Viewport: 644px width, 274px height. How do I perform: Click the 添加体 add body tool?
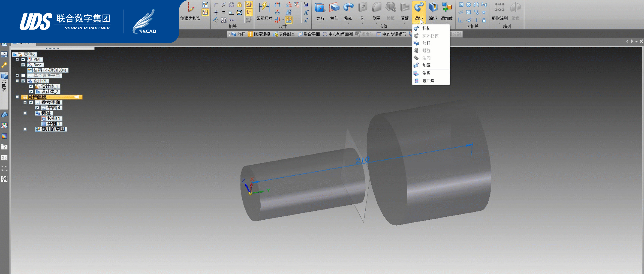point(447,11)
